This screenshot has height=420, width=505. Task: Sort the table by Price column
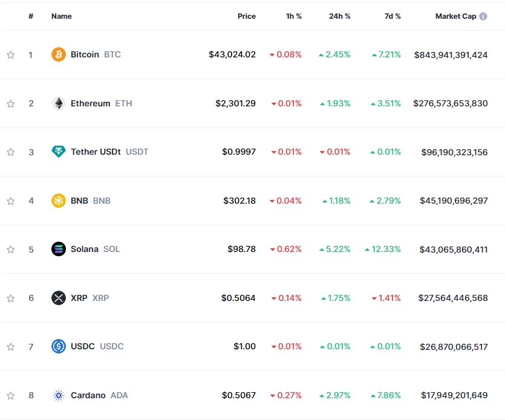(246, 16)
